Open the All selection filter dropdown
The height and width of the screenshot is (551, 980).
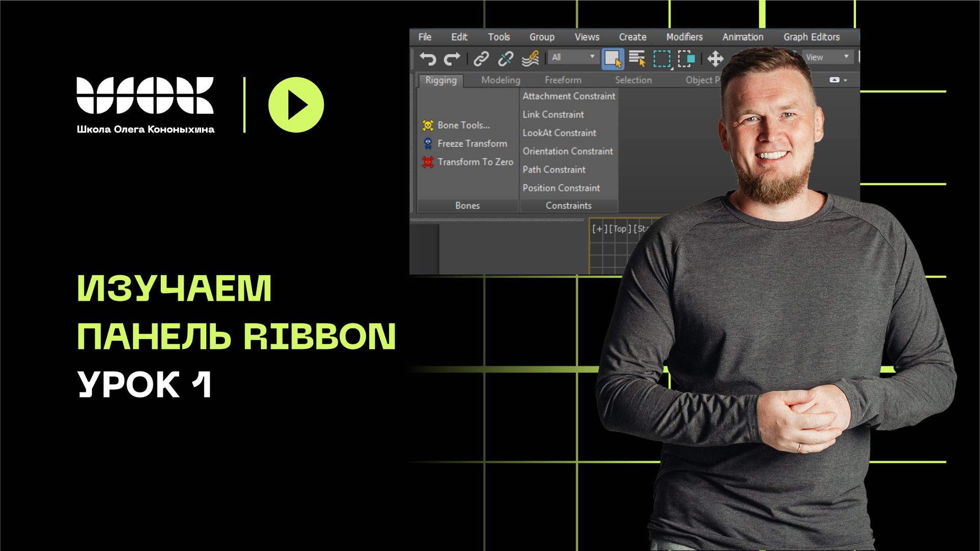(x=573, y=57)
